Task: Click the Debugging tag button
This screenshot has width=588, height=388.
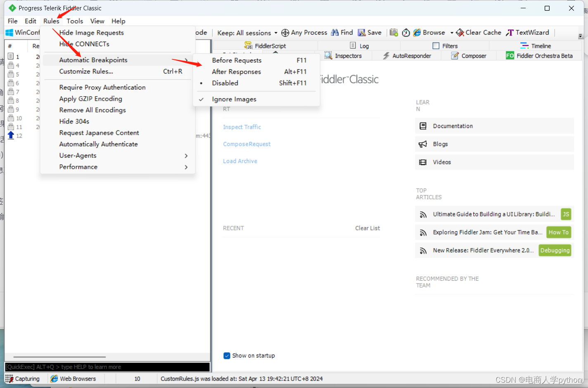Action: pos(555,250)
